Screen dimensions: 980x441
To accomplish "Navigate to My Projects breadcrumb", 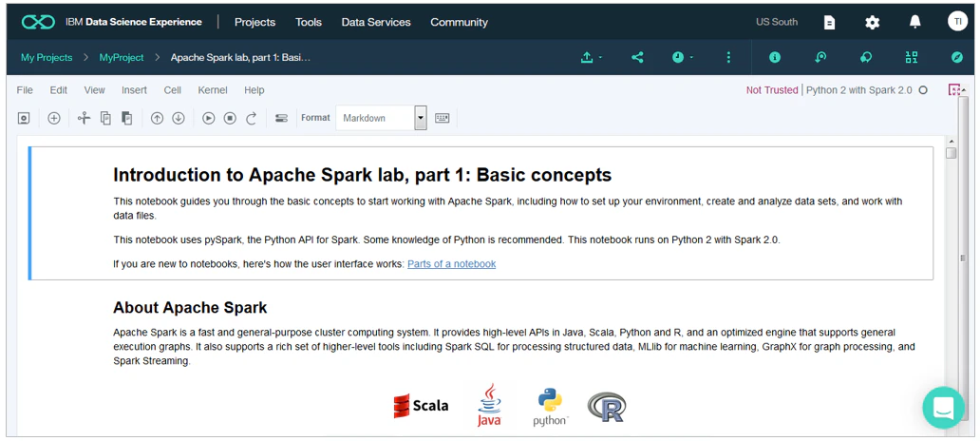I will click(47, 58).
